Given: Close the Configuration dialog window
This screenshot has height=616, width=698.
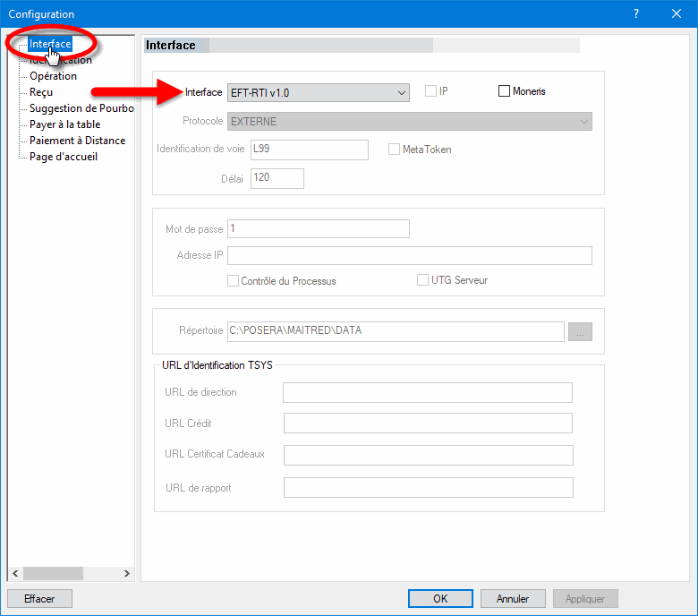Looking at the screenshot, I should coord(677,13).
